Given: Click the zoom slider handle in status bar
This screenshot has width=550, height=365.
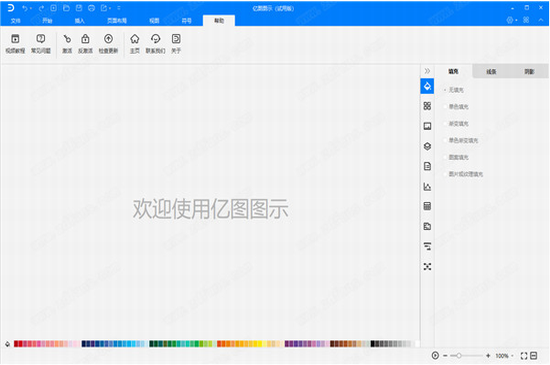Looking at the screenshot, I should (458, 356).
